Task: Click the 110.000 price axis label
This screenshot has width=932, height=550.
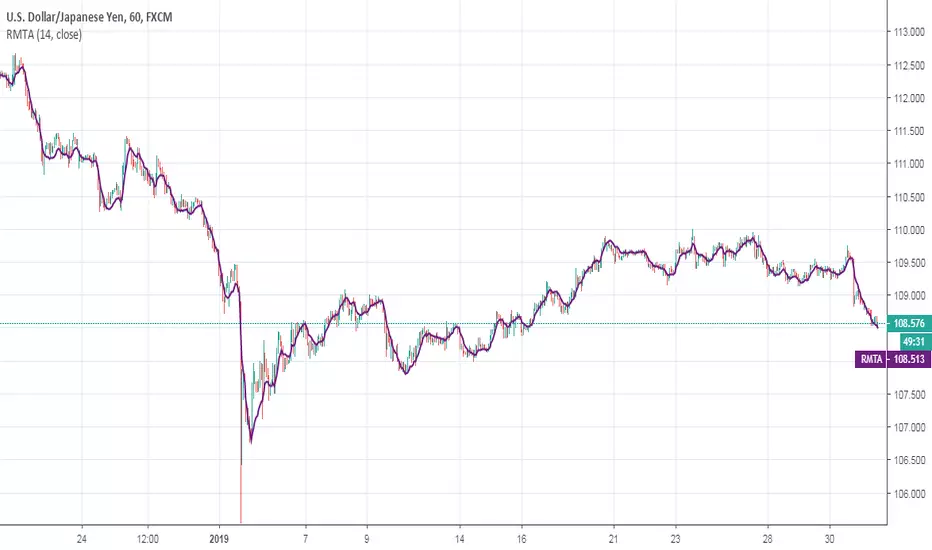Action: pyautogui.click(x=908, y=230)
